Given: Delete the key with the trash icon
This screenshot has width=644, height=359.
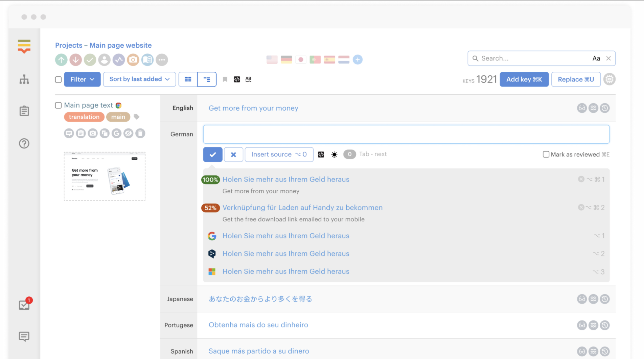Looking at the screenshot, I should (140, 134).
